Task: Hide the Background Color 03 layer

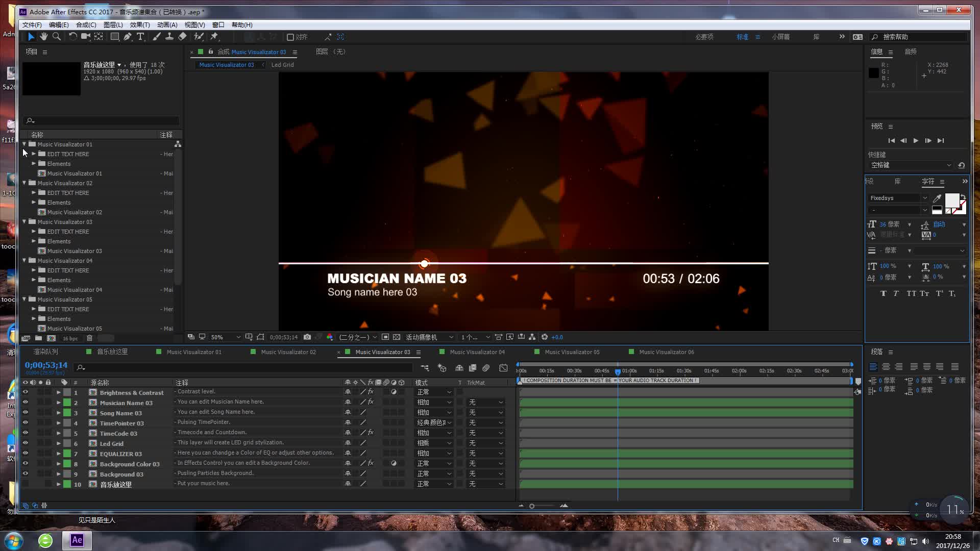Action: point(25,464)
